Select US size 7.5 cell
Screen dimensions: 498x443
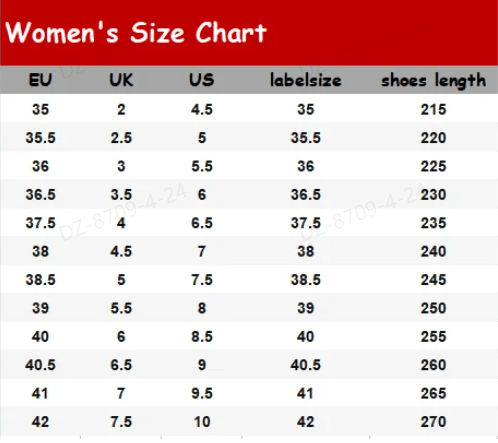202,279
